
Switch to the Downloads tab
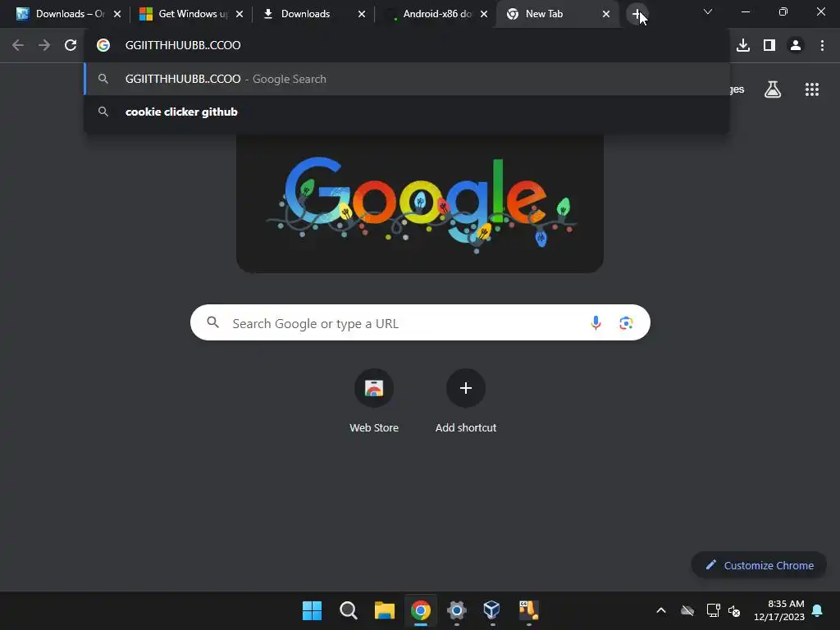coord(313,14)
